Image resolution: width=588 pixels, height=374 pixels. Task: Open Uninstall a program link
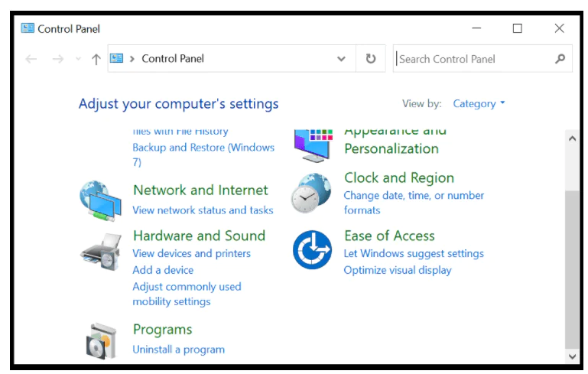pyautogui.click(x=178, y=350)
